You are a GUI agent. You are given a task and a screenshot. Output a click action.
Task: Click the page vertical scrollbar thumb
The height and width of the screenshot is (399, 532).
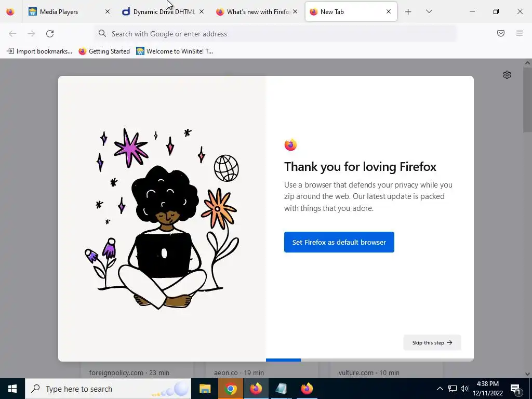pos(527,99)
